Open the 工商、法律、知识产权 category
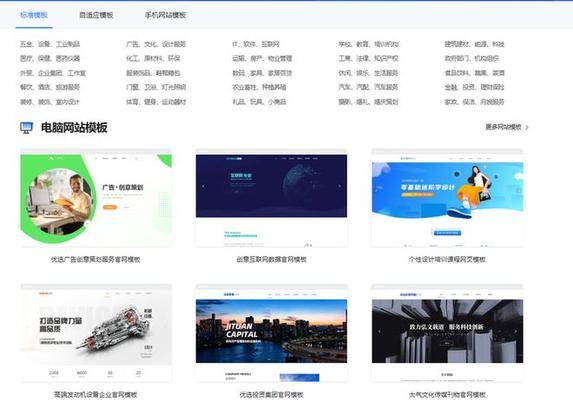 pos(368,58)
